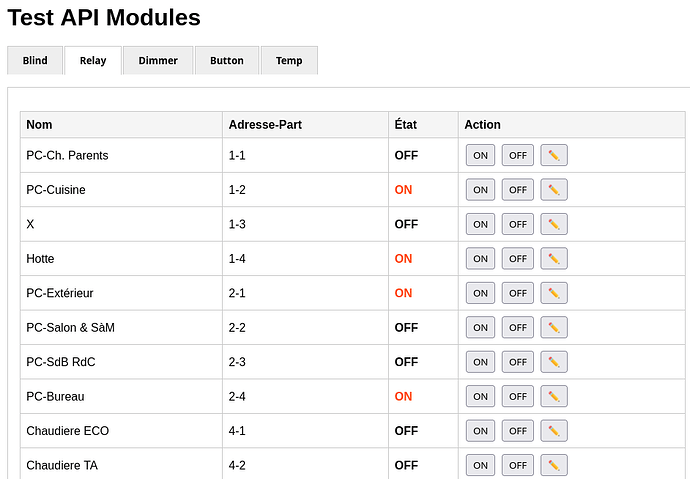Viewport: 690px width, 479px height.
Task: Click pencil icon for PC-Salon & SàM
Action: 554,327
